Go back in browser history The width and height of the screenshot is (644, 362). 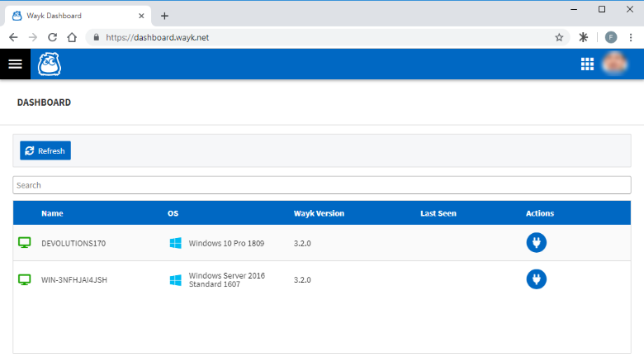click(13, 37)
